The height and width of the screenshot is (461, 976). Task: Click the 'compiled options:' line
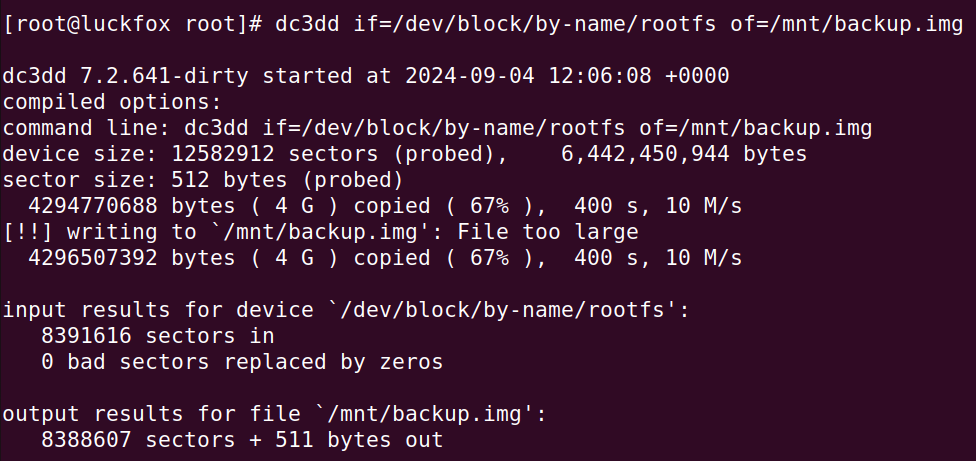(112, 102)
